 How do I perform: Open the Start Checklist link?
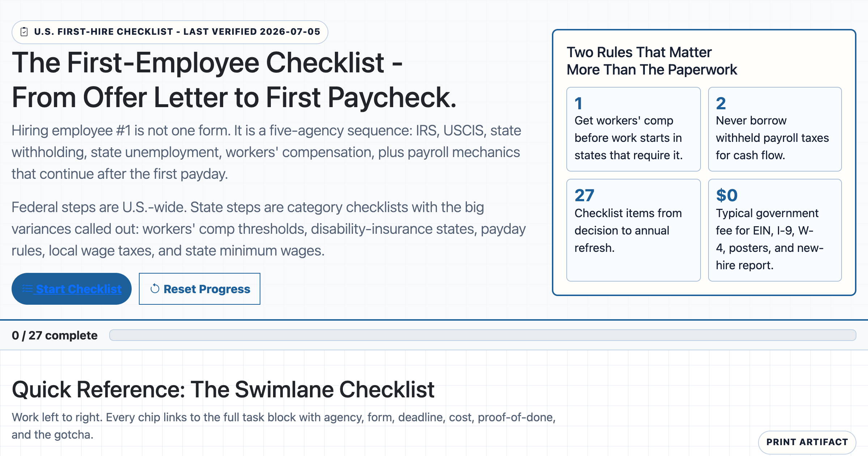[72, 289]
